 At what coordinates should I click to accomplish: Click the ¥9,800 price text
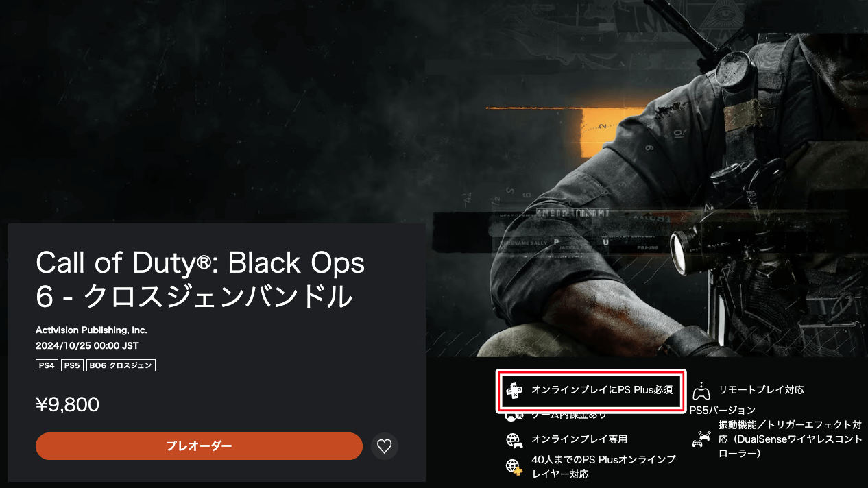(67, 405)
